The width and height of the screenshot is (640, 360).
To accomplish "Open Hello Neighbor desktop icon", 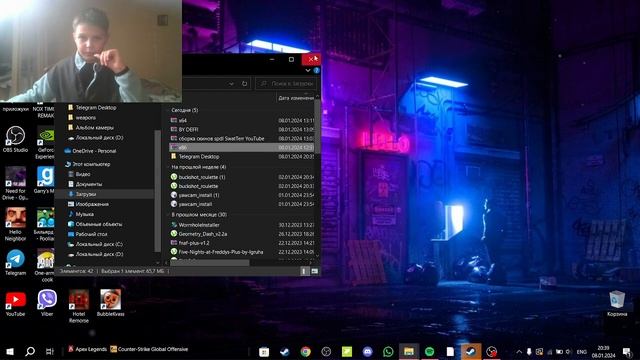I will (x=16, y=224).
